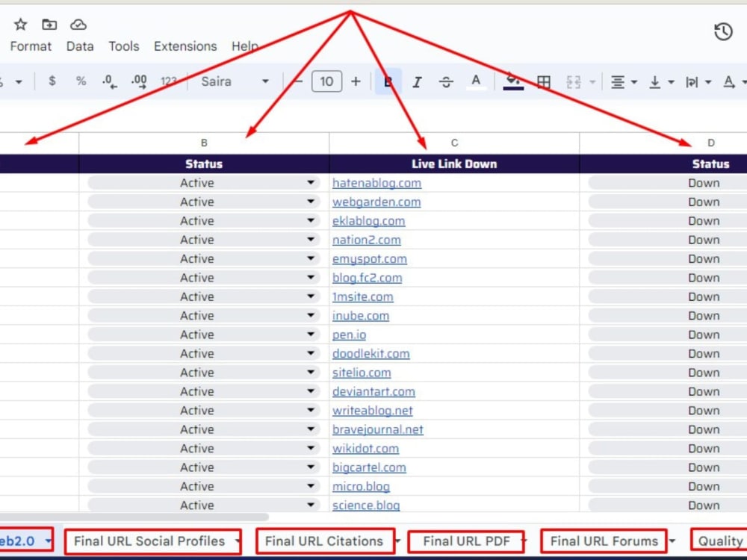Open the text color picker
The height and width of the screenshot is (560, 747).
(476, 81)
